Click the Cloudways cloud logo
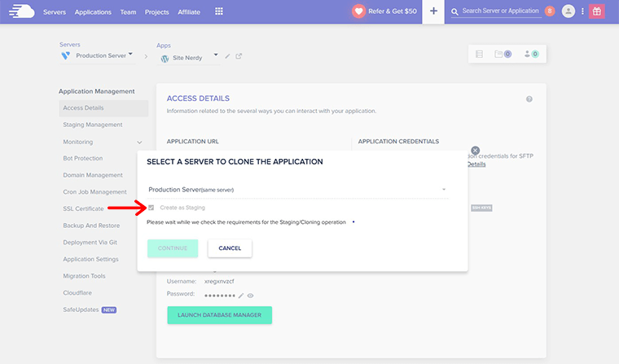The image size is (619, 364). click(22, 11)
